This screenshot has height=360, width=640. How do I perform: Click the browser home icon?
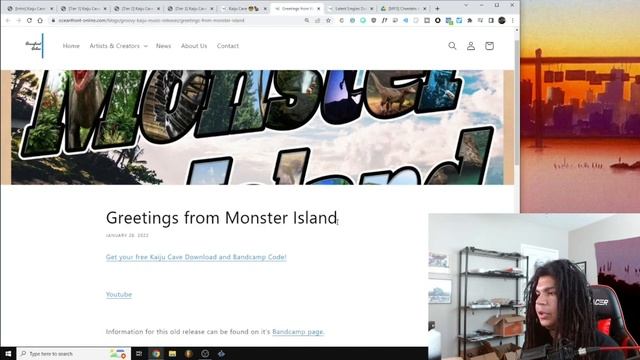tap(40, 20)
